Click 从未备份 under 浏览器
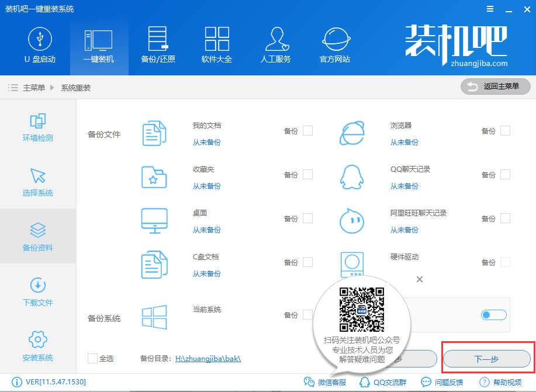This screenshot has width=536, height=392. [404, 142]
